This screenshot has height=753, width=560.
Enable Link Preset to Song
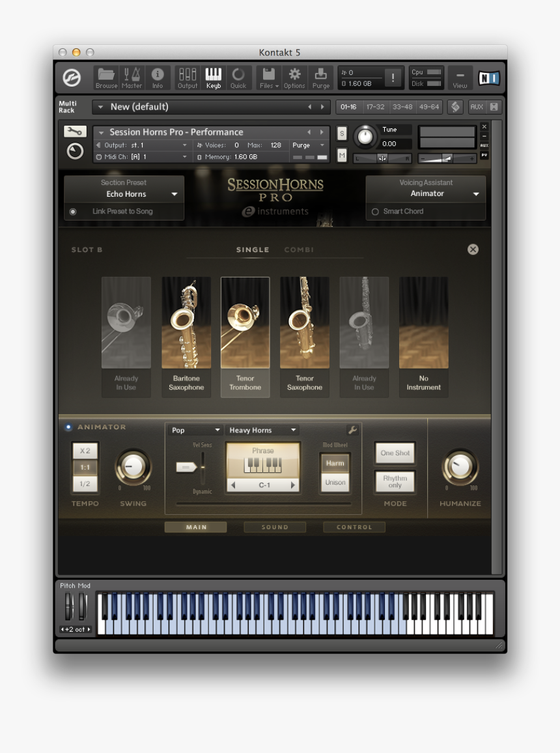click(x=73, y=211)
